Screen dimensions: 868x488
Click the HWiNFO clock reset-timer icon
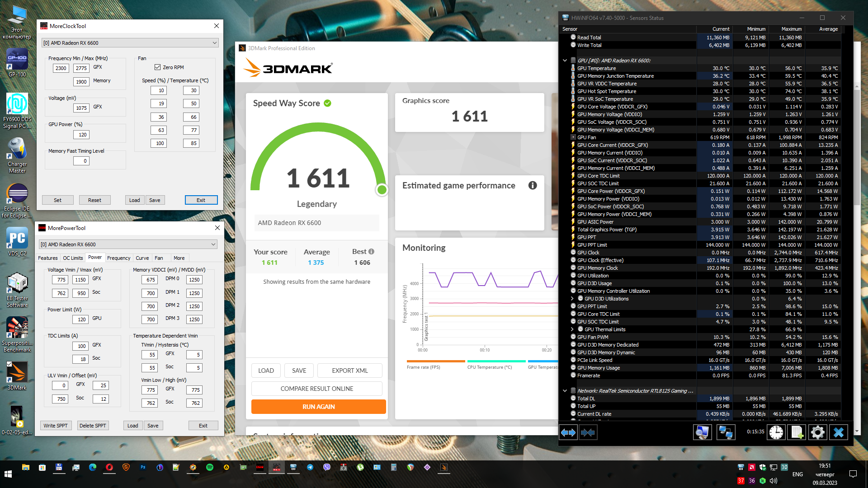(776, 432)
